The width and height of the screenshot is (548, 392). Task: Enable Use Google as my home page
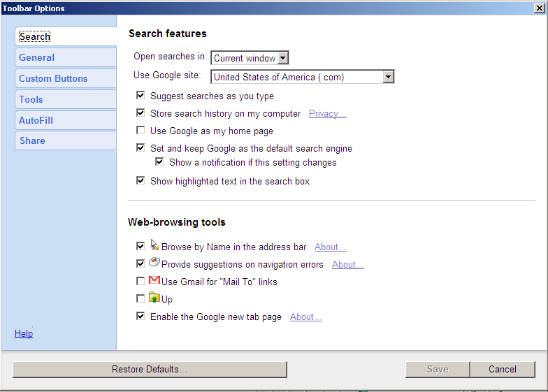(140, 130)
